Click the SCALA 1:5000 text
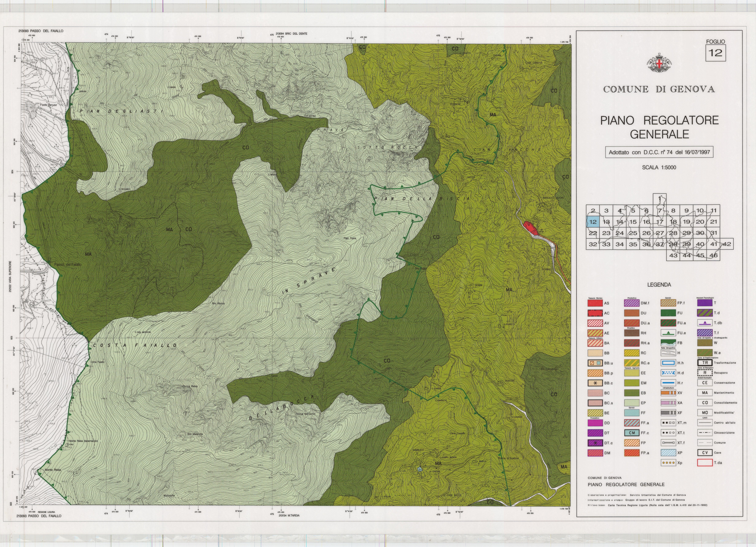This screenshot has height=547, width=756. 659,168
